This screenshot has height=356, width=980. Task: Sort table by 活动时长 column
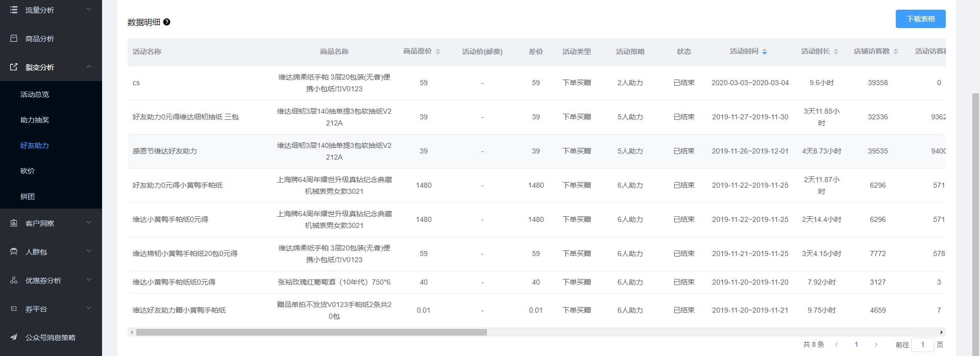pyautogui.click(x=836, y=52)
